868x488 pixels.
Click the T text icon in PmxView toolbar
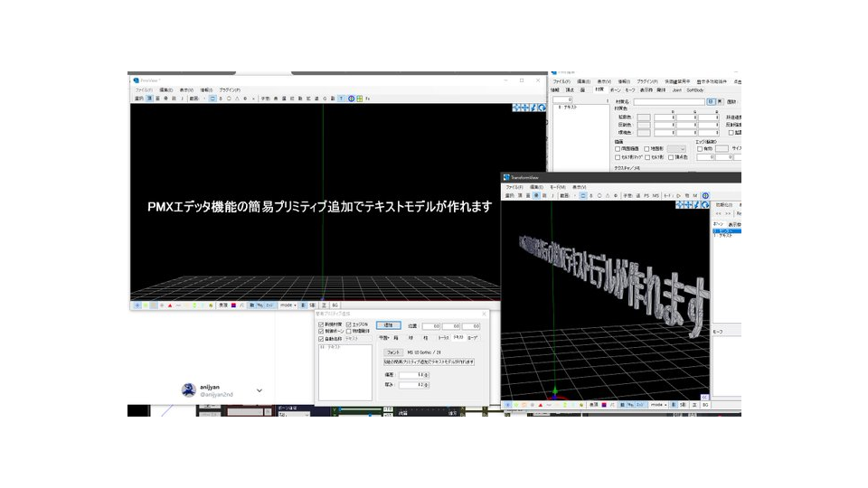[x=341, y=99]
